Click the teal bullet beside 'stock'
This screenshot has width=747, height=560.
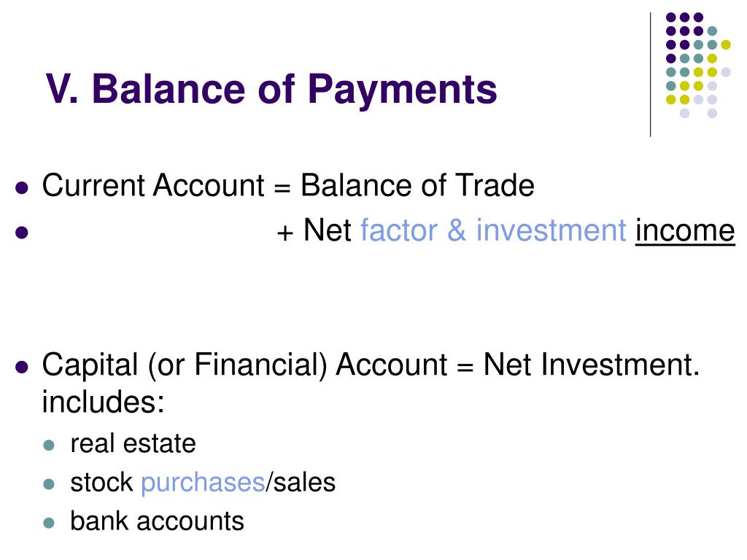point(49,484)
